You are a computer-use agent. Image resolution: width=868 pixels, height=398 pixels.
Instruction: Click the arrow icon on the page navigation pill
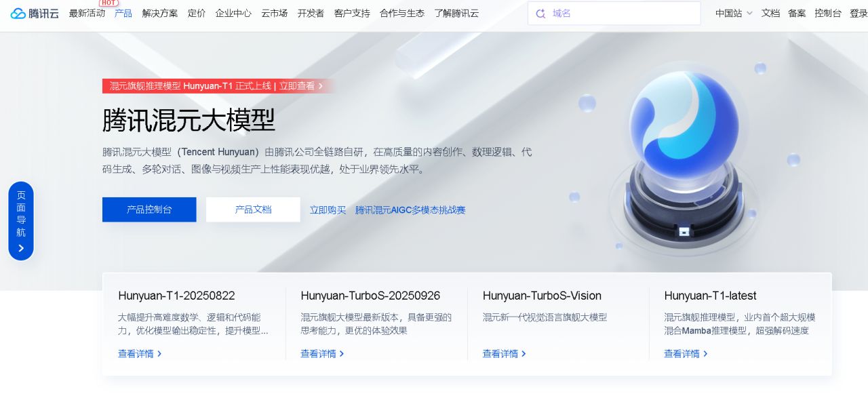(21, 248)
